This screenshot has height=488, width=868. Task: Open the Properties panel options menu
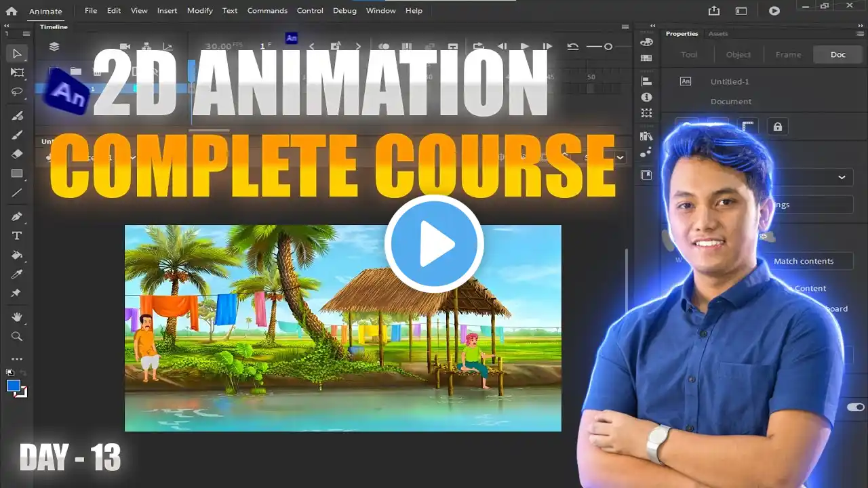859,34
